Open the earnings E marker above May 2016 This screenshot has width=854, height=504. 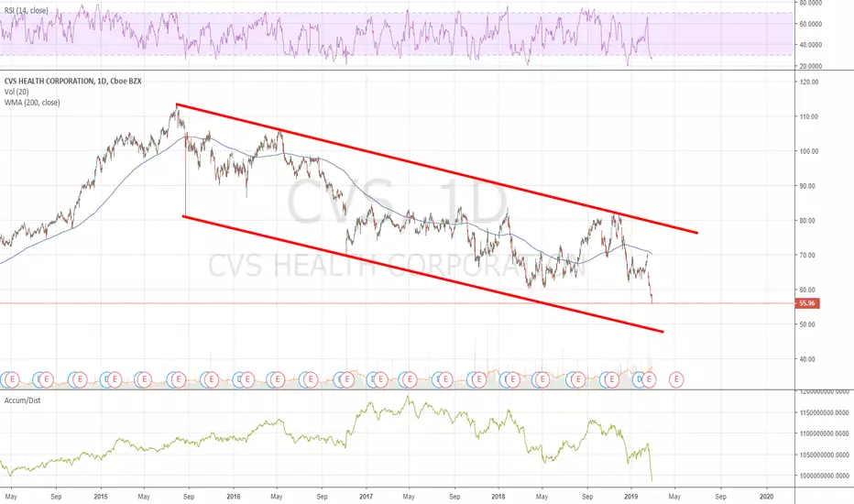[x=278, y=378]
